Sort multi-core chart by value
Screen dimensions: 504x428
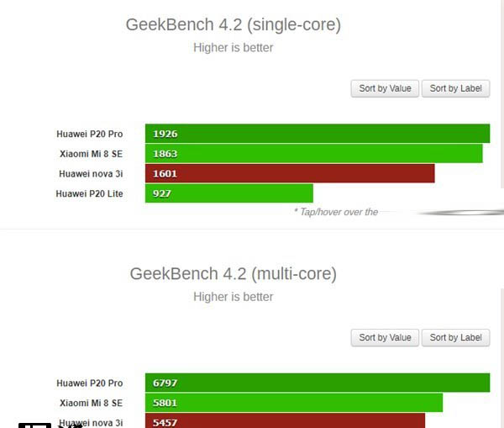point(385,337)
